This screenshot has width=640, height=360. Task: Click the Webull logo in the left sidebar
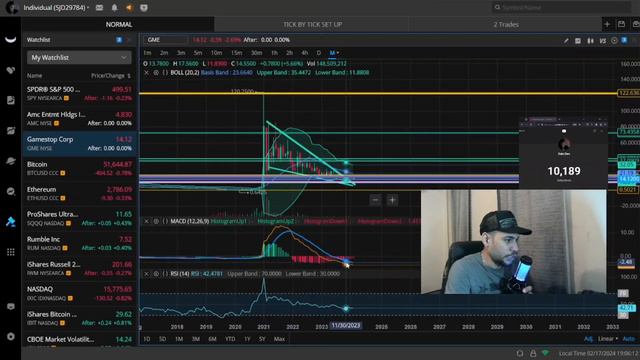(11, 40)
